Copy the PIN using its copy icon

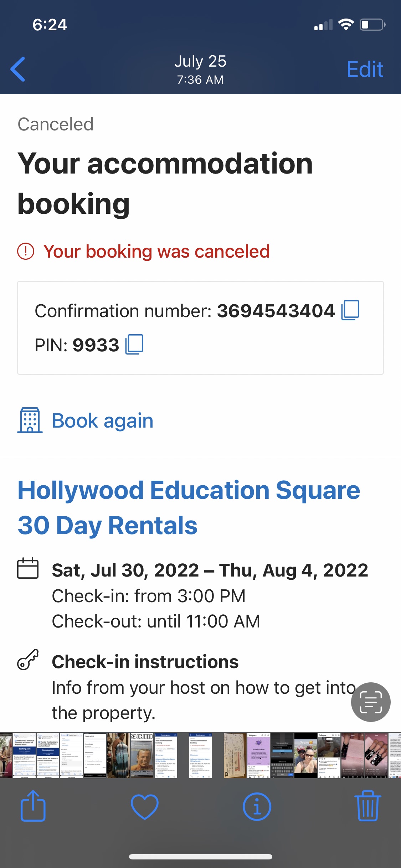[x=134, y=345]
